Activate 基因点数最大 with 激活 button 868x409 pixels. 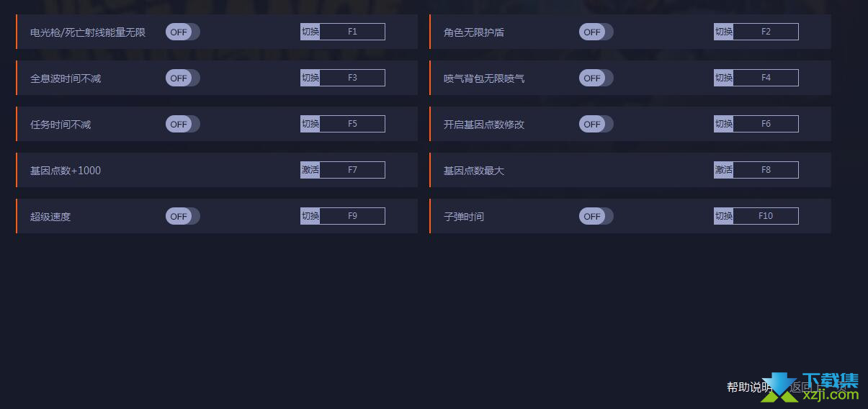point(724,170)
